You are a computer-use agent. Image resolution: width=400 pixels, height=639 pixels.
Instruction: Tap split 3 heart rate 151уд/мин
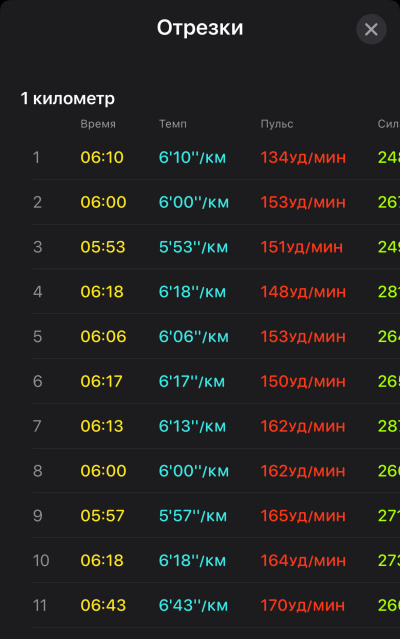(x=302, y=247)
